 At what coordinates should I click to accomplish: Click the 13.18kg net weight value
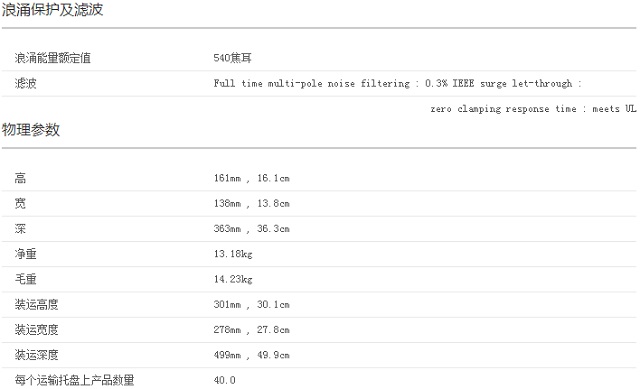click(233, 254)
